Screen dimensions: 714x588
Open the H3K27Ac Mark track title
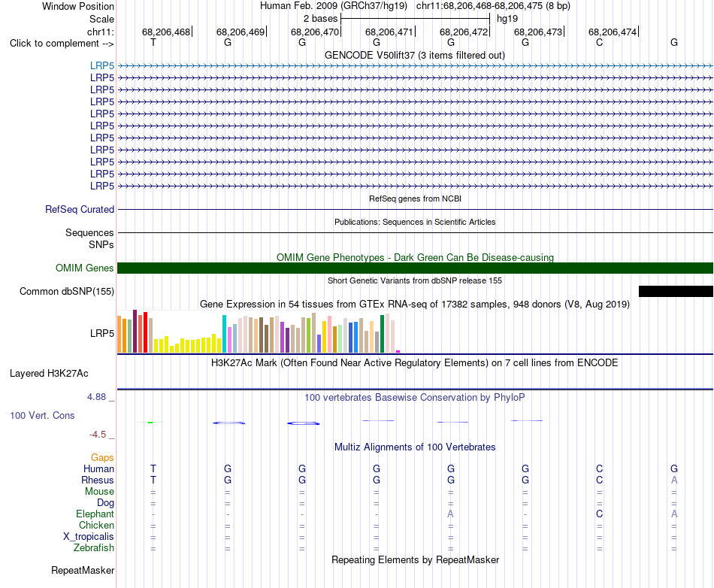point(415,363)
